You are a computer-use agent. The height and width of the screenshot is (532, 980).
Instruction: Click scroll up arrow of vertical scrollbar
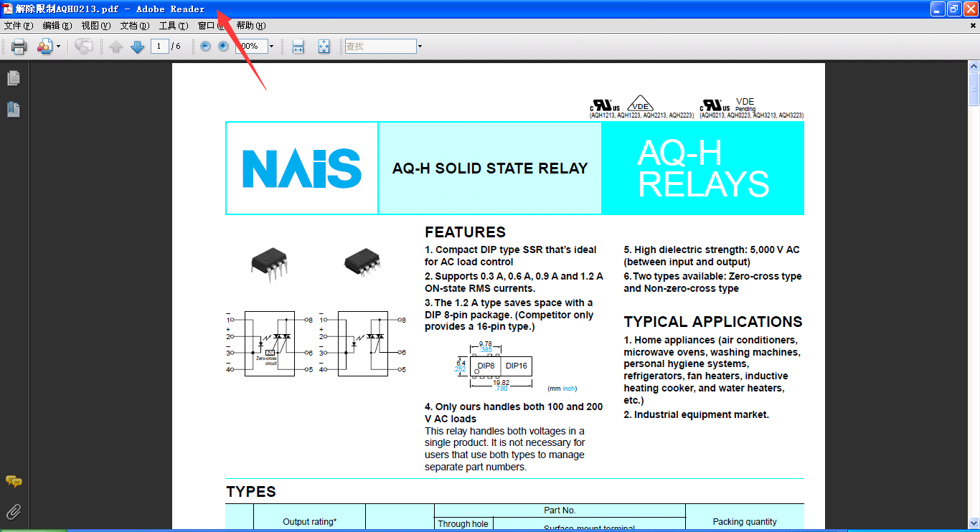[x=974, y=67]
